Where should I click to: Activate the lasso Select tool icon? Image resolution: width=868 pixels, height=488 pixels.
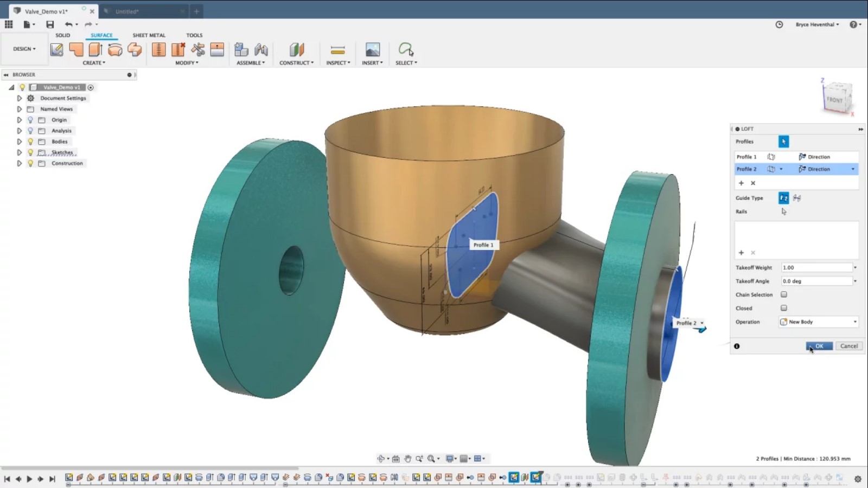coord(406,49)
